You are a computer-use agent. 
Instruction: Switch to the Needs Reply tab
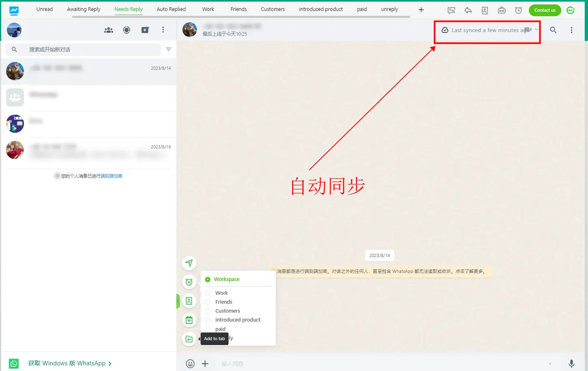(x=128, y=9)
